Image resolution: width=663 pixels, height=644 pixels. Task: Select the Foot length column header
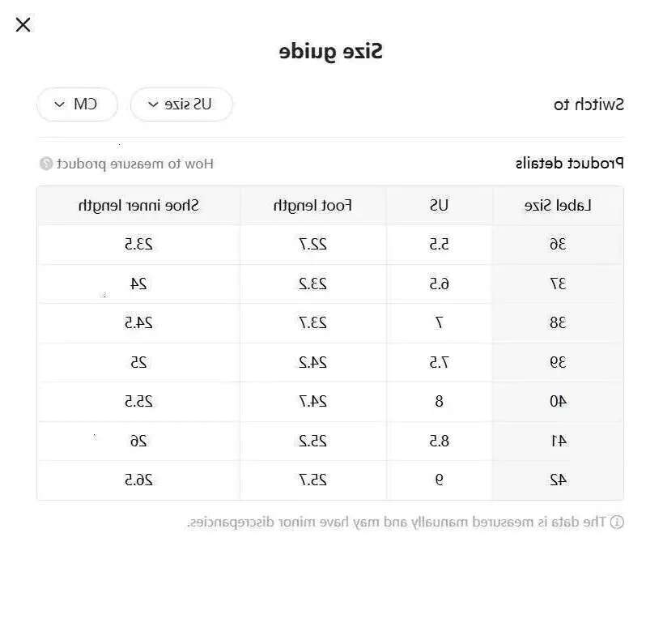(x=312, y=206)
